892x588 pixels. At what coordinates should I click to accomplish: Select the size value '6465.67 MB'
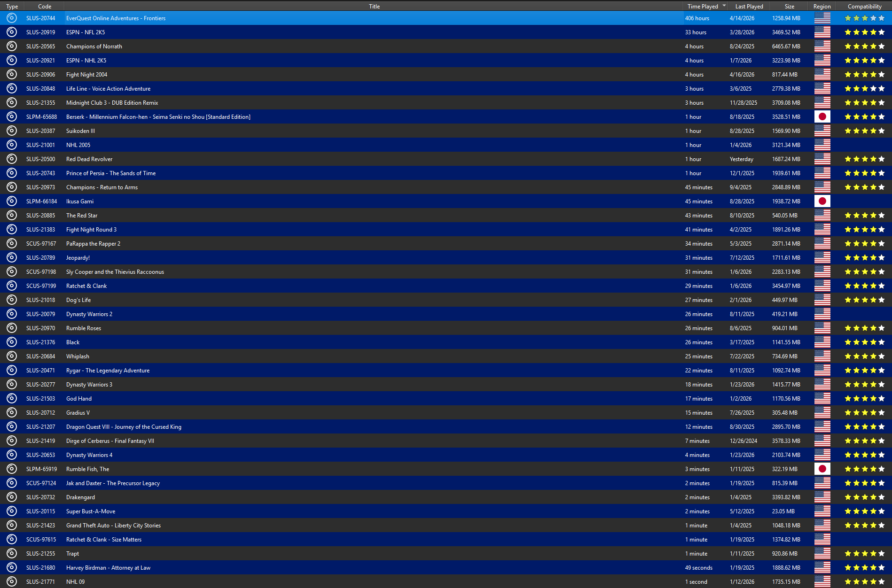click(x=786, y=46)
